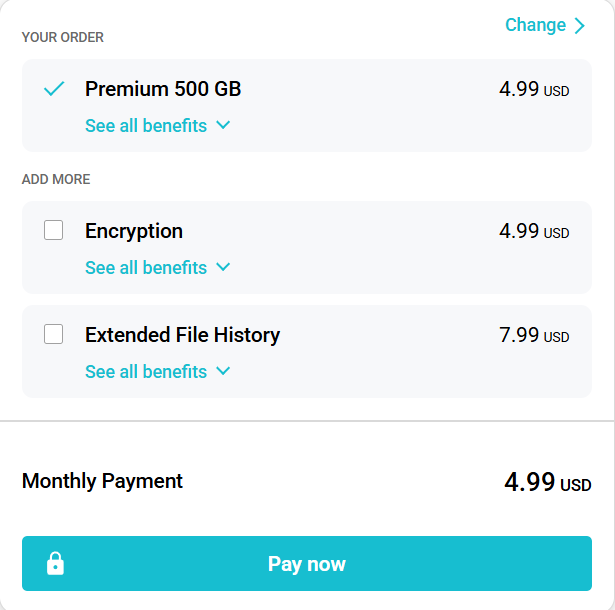The image size is (615, 610).
Task: Click the Extended File History label
Action: (x=182, y=335)
